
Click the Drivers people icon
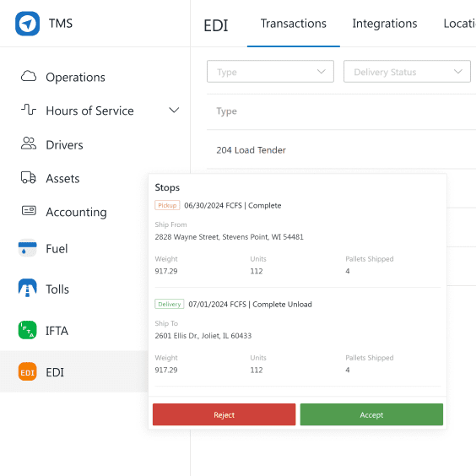[29, 143]
